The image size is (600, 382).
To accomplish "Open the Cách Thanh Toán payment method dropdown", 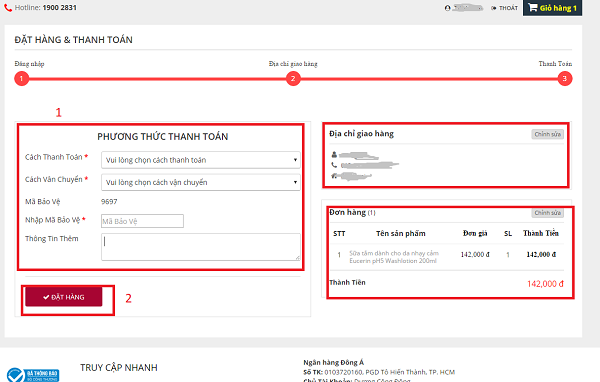I will tap(201, 160).
